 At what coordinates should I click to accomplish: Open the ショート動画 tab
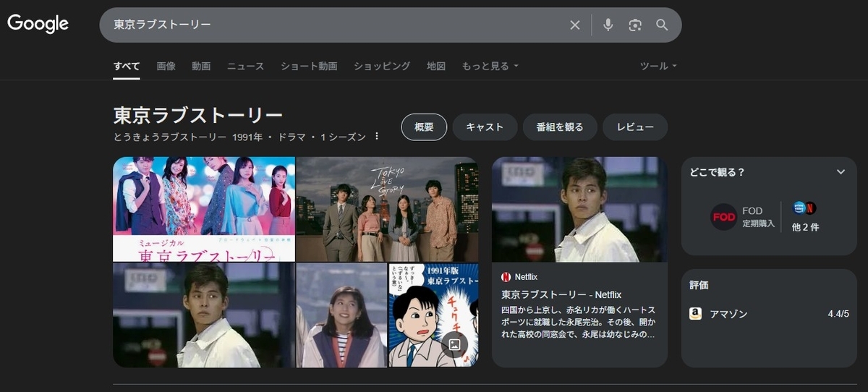pos(309,66)
